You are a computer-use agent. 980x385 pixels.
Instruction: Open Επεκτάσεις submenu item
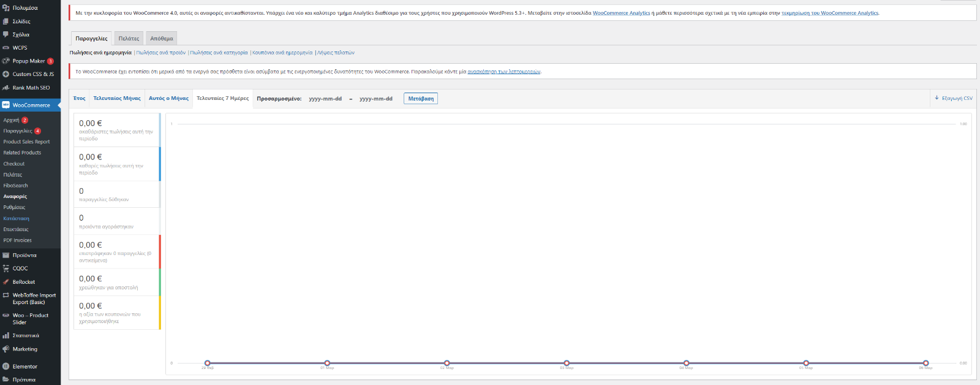pos(16,229)
